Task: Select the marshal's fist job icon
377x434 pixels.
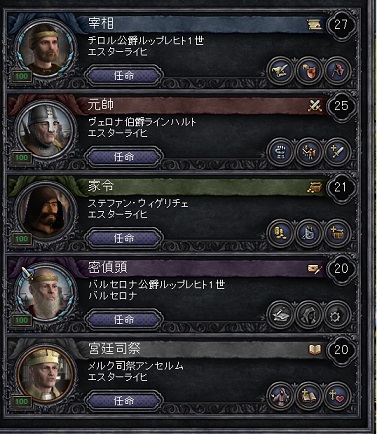Action: pos(280,152)
